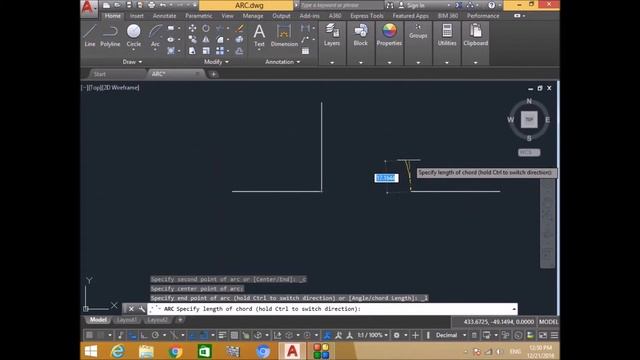The width and height of the screenshot is (640, 360).
Task: Select the Circle tool
Action: [x=133, y=36]
